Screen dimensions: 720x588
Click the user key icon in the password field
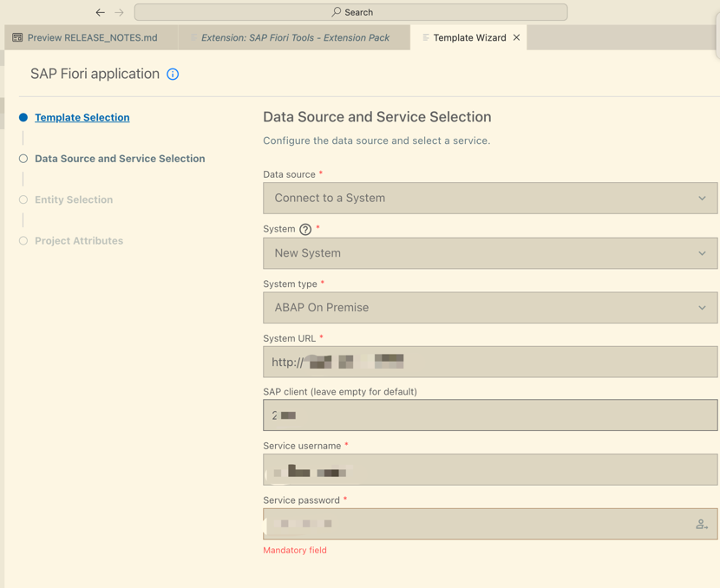click(702, 524)
